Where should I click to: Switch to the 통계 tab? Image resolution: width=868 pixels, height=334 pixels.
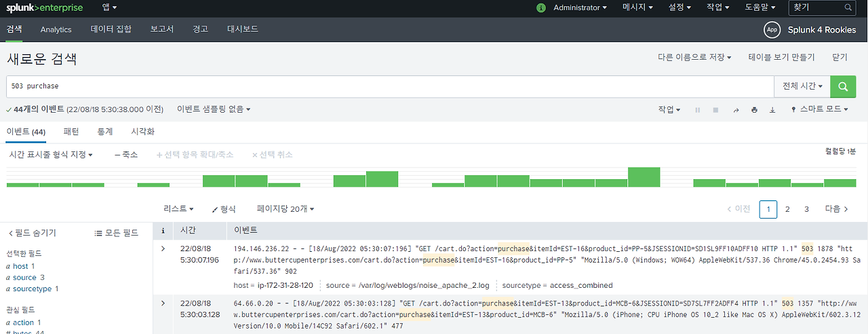coord(105,132)
